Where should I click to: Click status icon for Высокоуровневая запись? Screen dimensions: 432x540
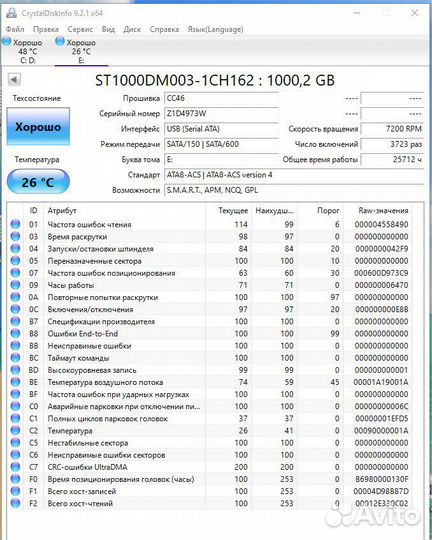(16, 370)
